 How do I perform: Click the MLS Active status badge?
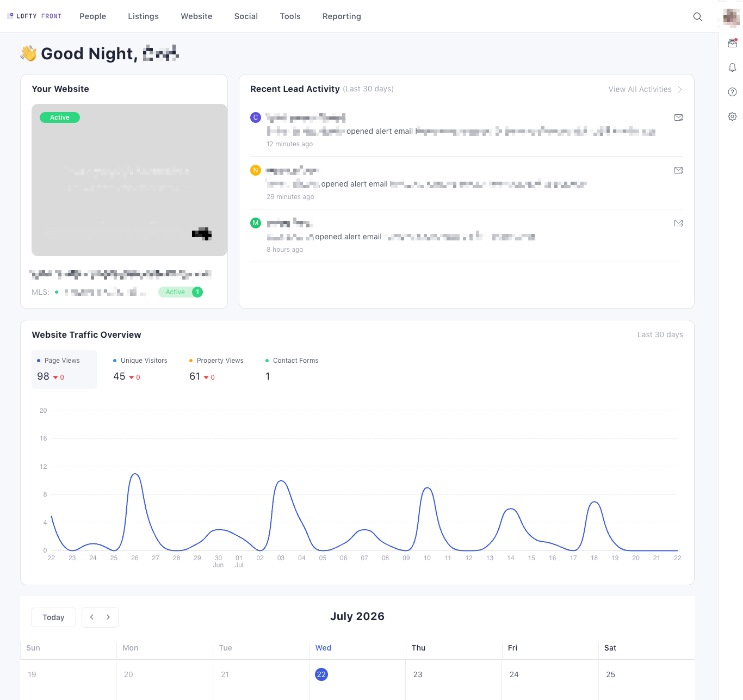(x=181, y=292)
